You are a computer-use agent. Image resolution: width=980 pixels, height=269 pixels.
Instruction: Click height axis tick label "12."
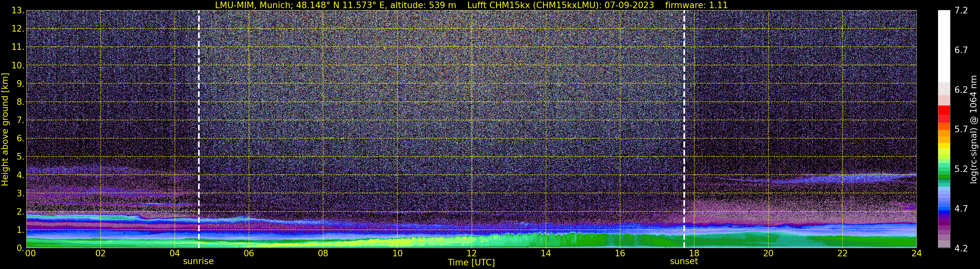click(18, 29)
